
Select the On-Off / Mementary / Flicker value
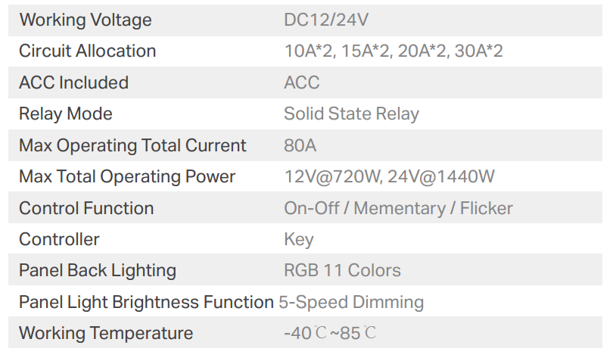click(398, 208)
